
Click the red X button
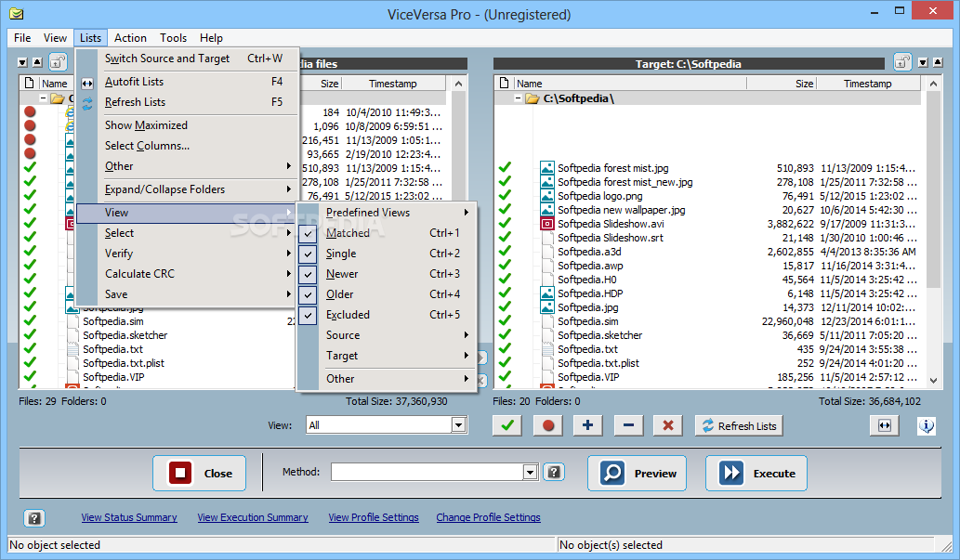(x=668, y=425)
